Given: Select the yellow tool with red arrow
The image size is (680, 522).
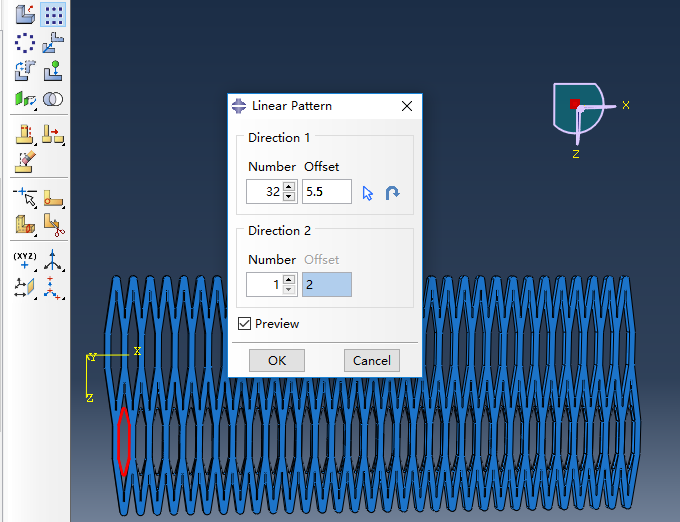Looking at the screenshot, I should click(53, 134).
